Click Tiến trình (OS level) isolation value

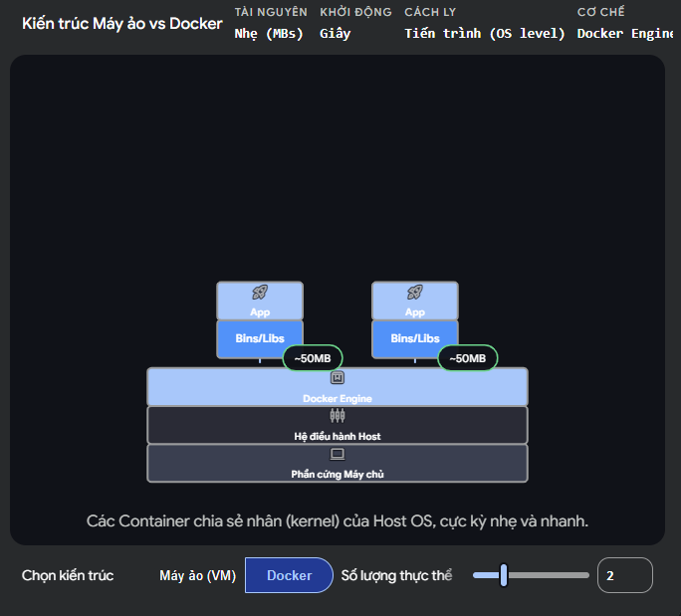[485, 34]
